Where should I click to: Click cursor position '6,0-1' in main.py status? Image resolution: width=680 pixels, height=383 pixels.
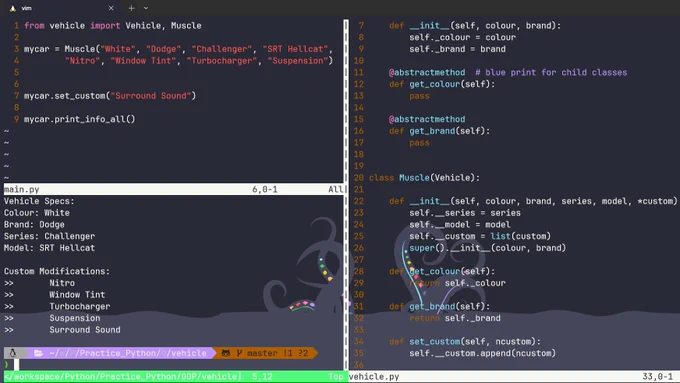pos(265,190)
